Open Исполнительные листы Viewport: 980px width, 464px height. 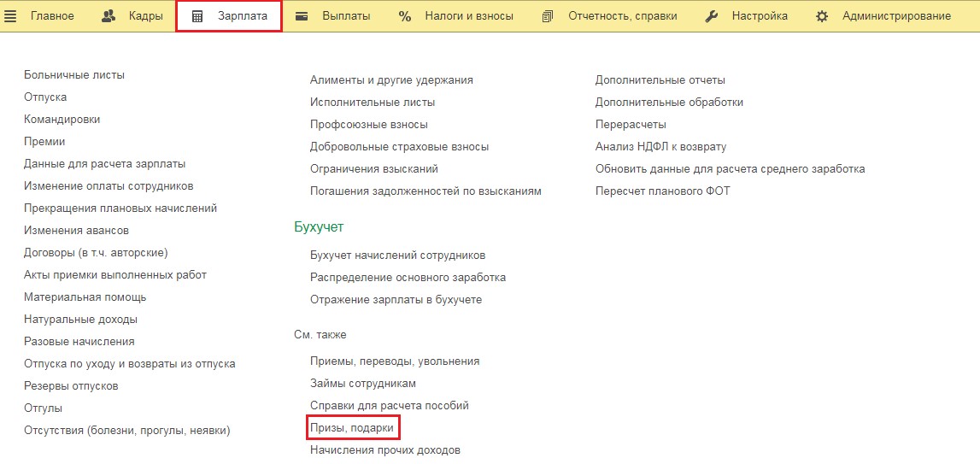[373, 103]
